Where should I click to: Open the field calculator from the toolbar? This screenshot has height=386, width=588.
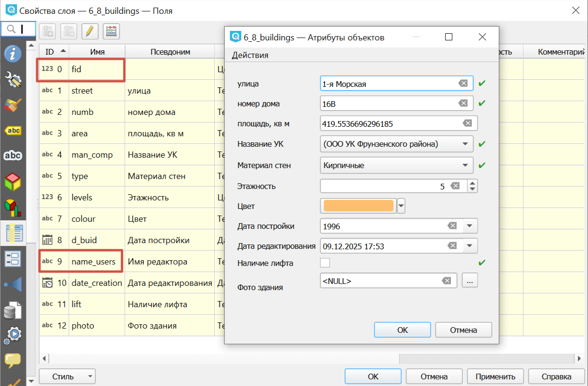[111, 31]
